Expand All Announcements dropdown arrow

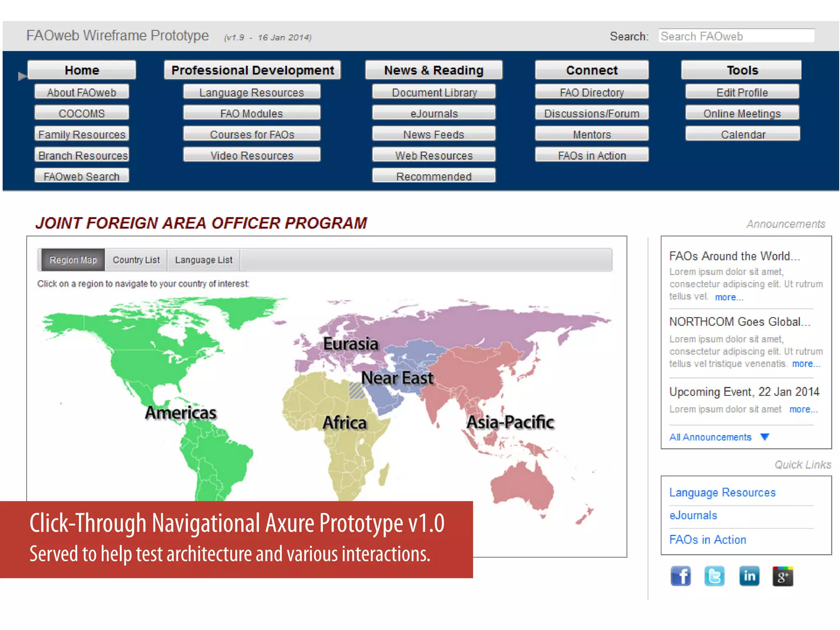tap(765, 437)
